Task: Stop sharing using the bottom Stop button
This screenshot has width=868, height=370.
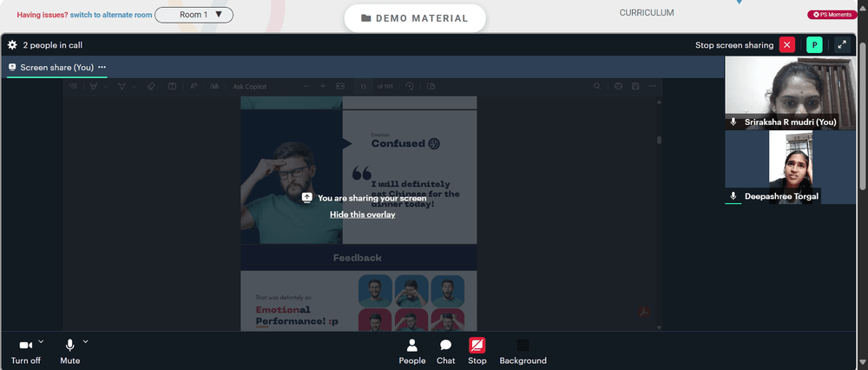Action: tap(477, 352)
